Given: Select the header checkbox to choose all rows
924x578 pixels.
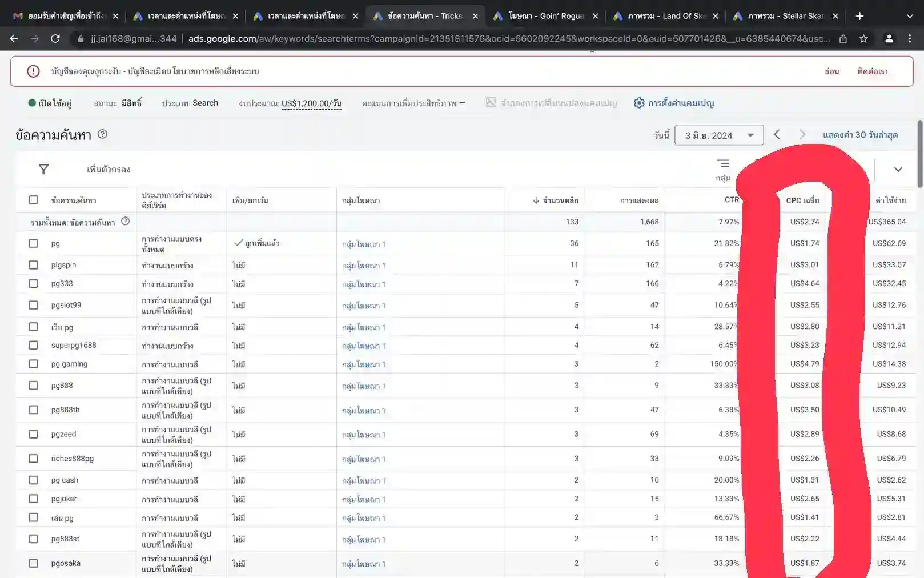Looking at the screenshot, I should (x=33, y=200).
